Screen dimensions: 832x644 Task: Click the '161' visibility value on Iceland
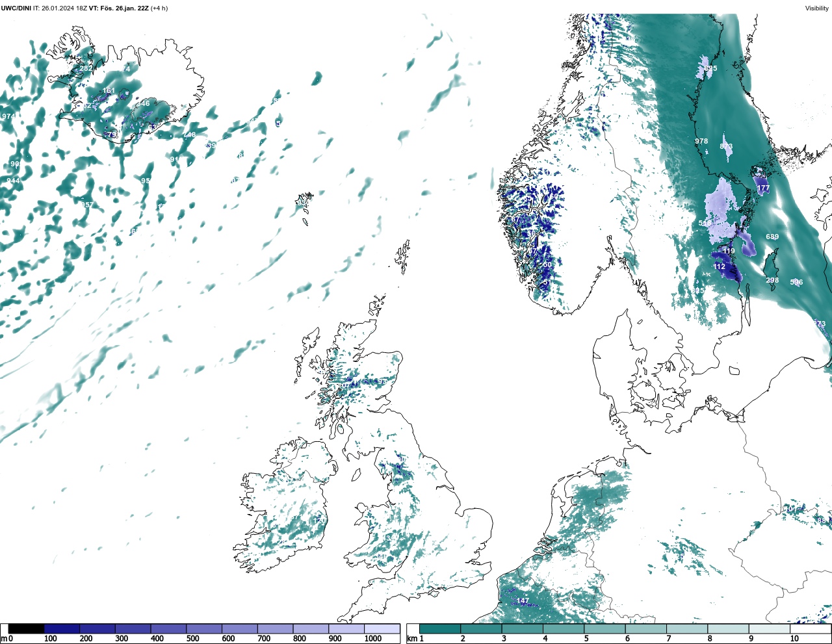tap(109, 90)
